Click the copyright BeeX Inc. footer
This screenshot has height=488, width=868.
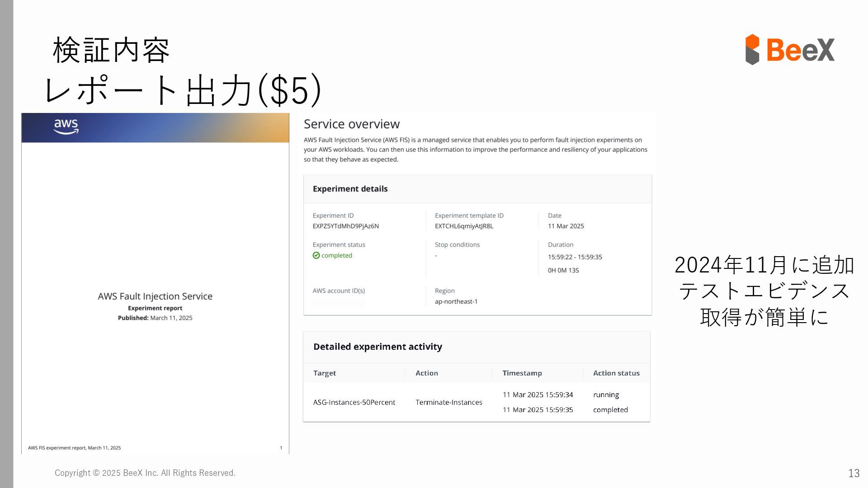pos(145,473)
